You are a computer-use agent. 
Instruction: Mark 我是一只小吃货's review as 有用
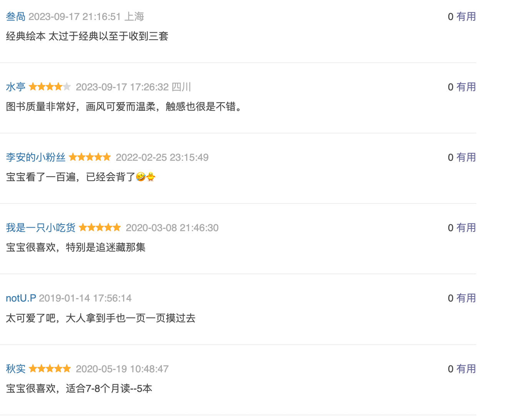click(466, 228)
